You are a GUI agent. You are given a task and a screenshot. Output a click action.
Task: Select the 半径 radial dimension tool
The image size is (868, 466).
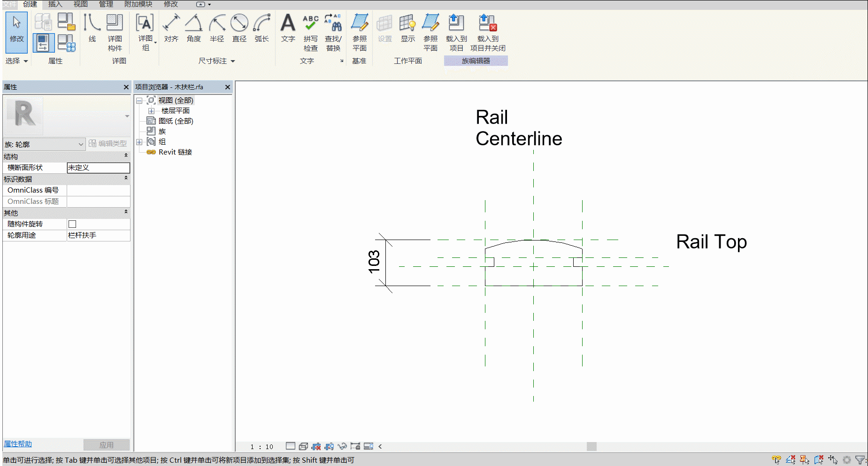[x=216, y=29]
